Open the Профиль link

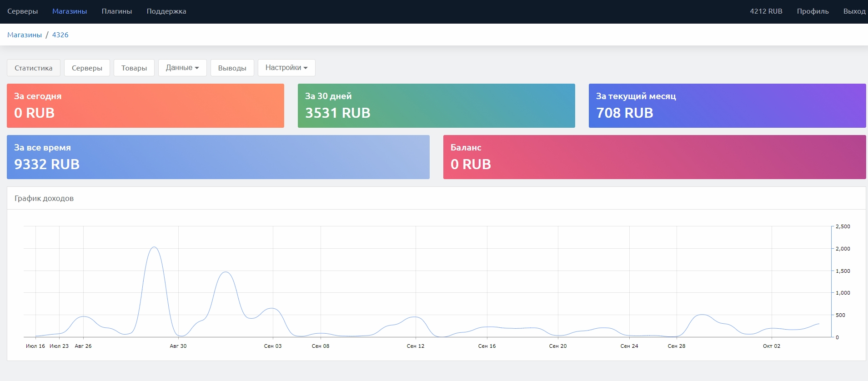point(813,11)
